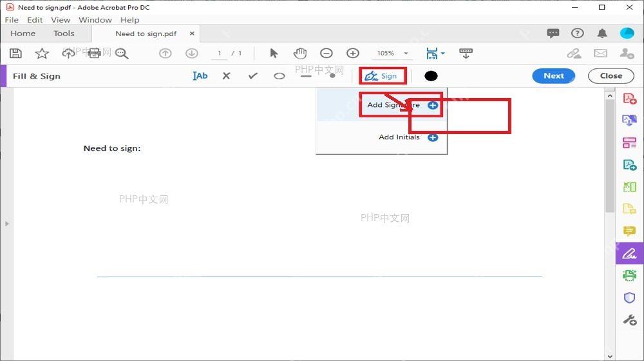
Task: Select the dot fill tool
Action: click(332, 75)
